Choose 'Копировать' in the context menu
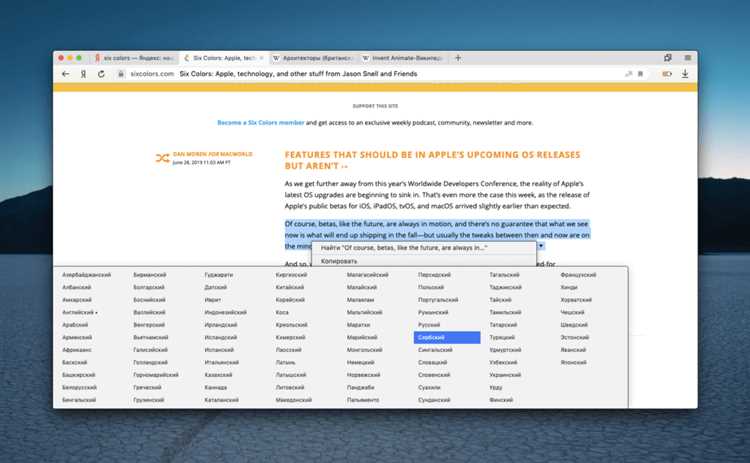 point(340,260)
